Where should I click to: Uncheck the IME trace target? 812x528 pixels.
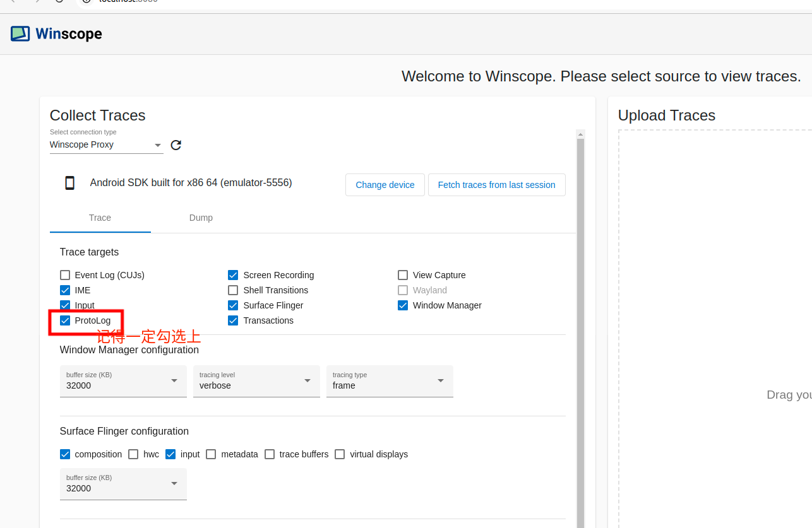pyautogui.click(x=65, y=290)
